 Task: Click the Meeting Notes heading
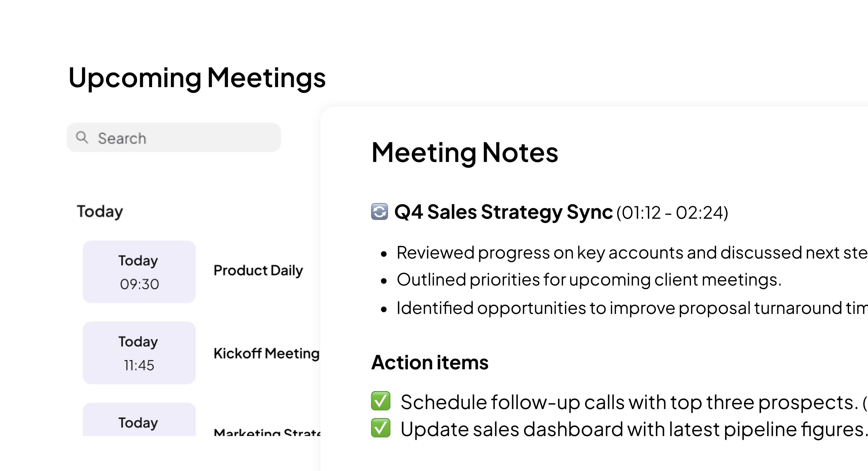tap(465, 153)
